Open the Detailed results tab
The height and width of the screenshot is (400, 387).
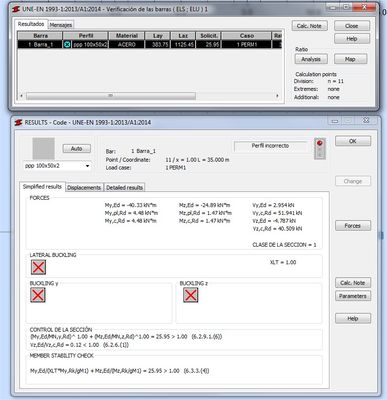pos(124,188)
